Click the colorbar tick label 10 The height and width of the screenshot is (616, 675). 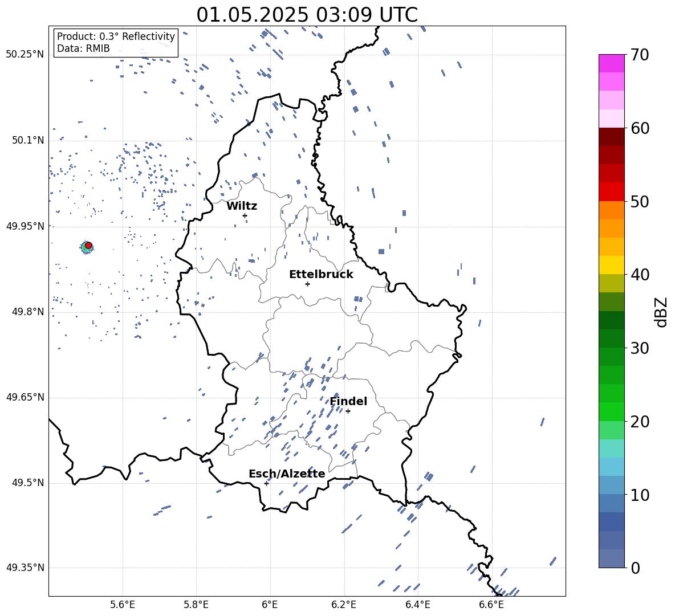coord(640,495)
